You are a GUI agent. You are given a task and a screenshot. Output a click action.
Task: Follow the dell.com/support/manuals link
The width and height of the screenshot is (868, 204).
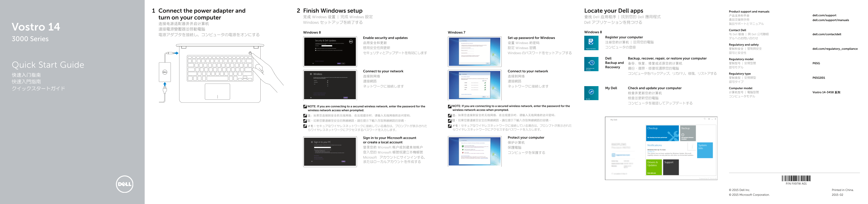point(831,20)
